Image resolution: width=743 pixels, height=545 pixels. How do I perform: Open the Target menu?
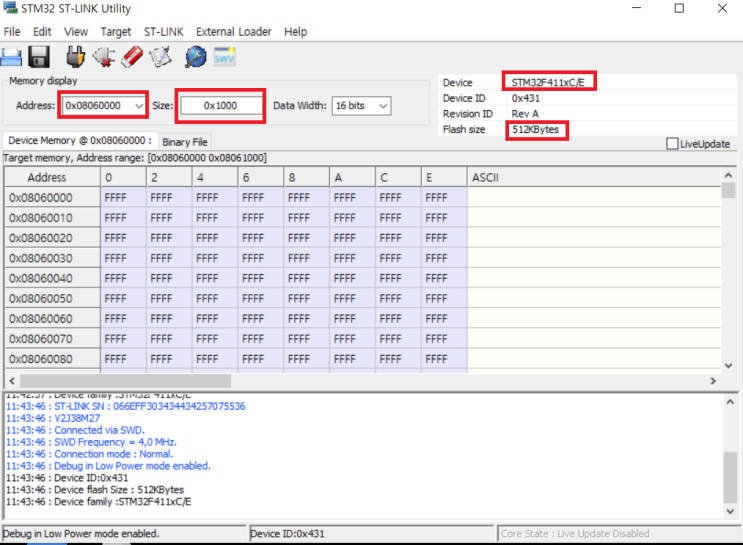tap(116, 32)
